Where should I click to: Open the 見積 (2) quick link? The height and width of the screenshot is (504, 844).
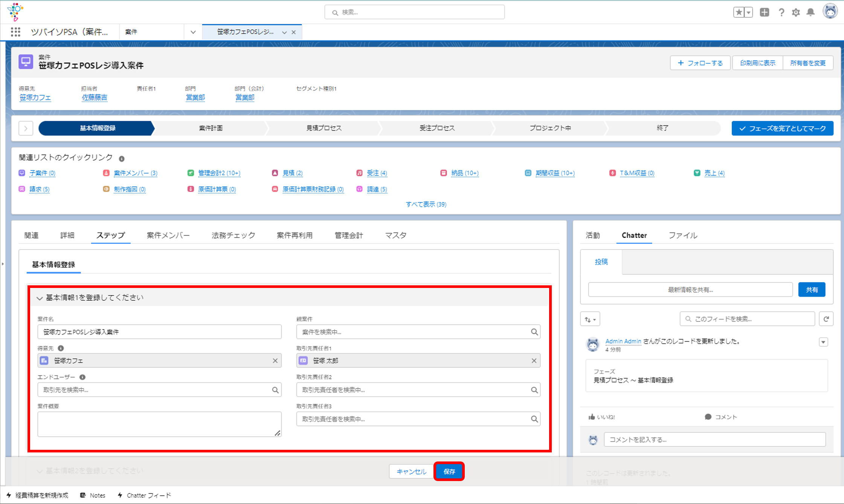click(x=293, y=173)
